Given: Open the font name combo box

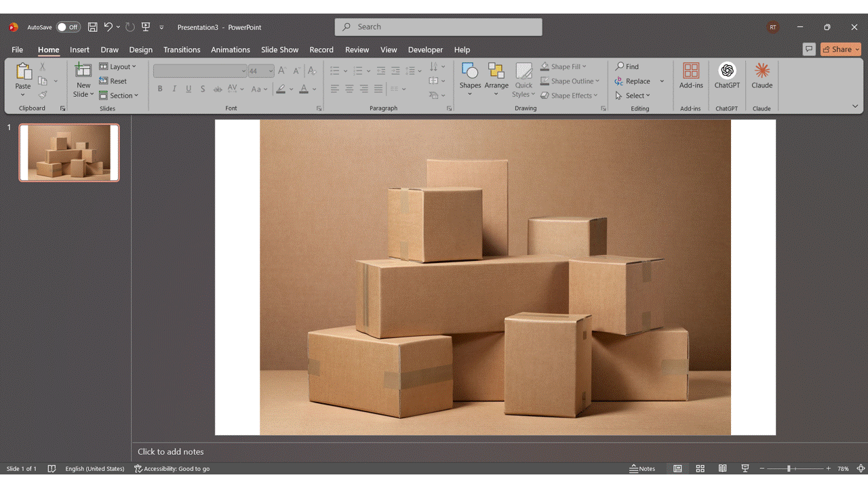Looking at the screenshot, I should (200, 70).
